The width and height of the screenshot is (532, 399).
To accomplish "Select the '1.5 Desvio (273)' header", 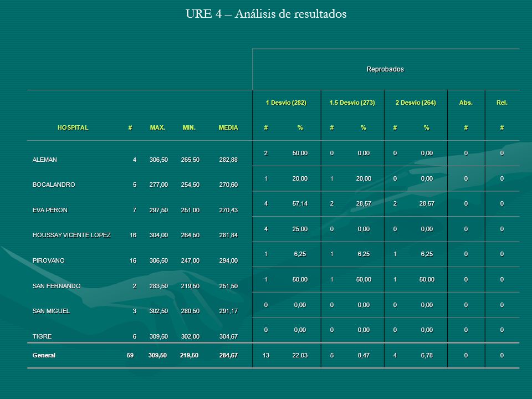I will [x=352, y=103].
